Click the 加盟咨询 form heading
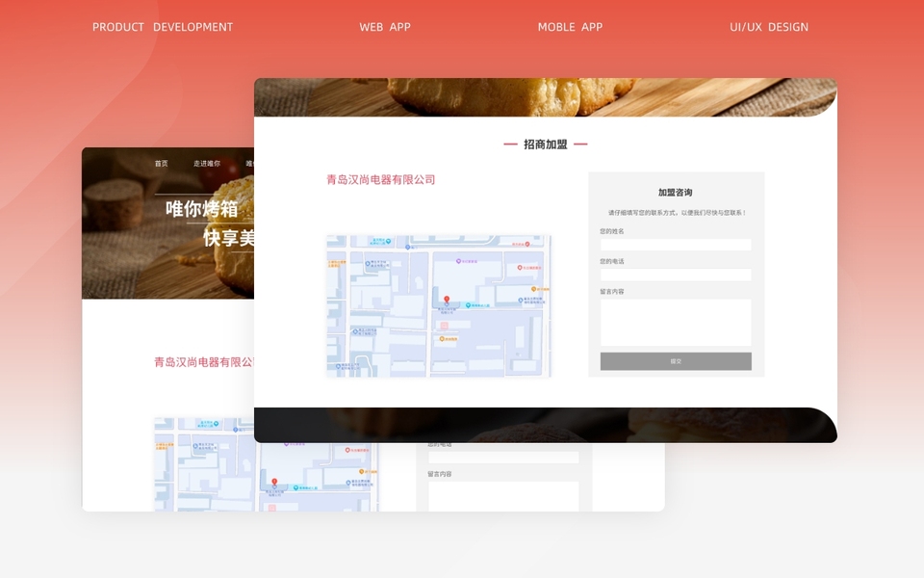 676,193
